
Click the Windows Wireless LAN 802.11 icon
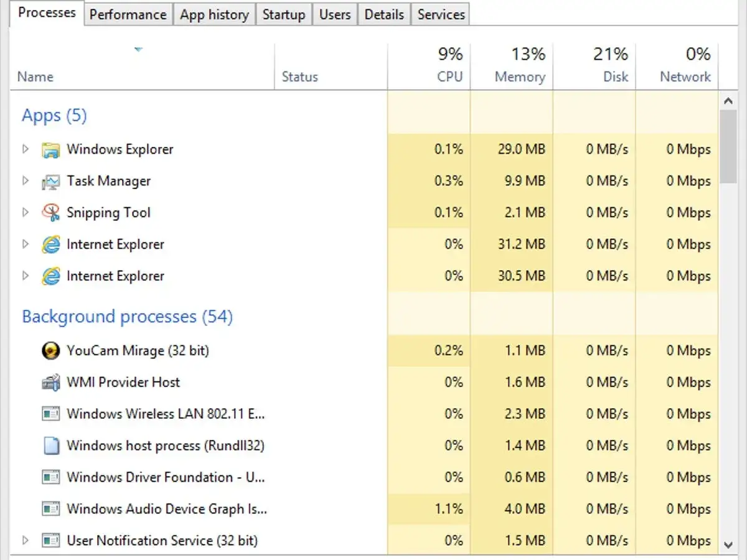point(50,414)
